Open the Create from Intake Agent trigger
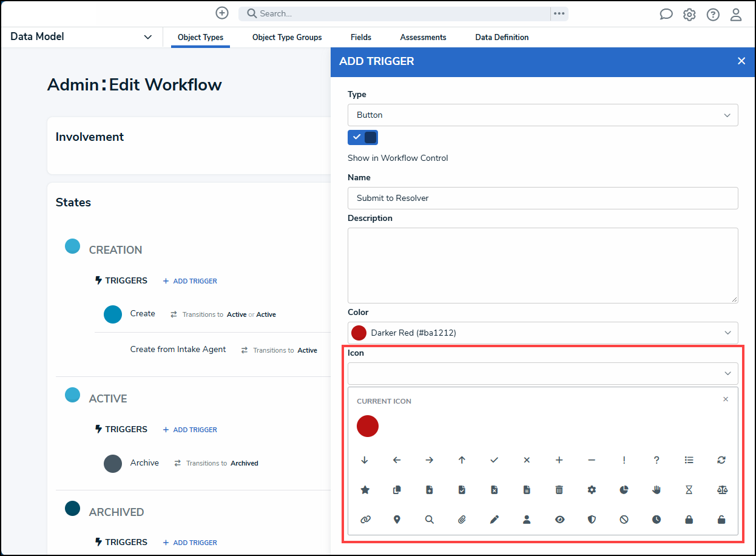Viewport: 756px width, 556px height. tap(178, 350)
